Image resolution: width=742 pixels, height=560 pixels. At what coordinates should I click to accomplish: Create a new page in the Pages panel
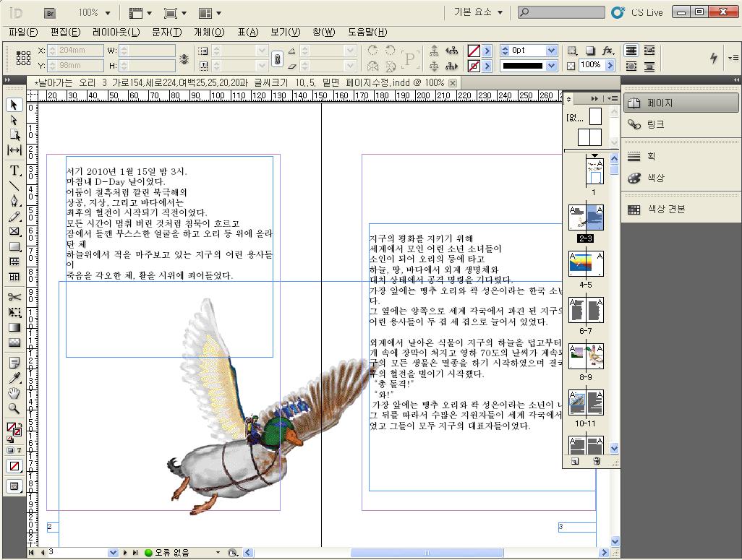[575, 461]
